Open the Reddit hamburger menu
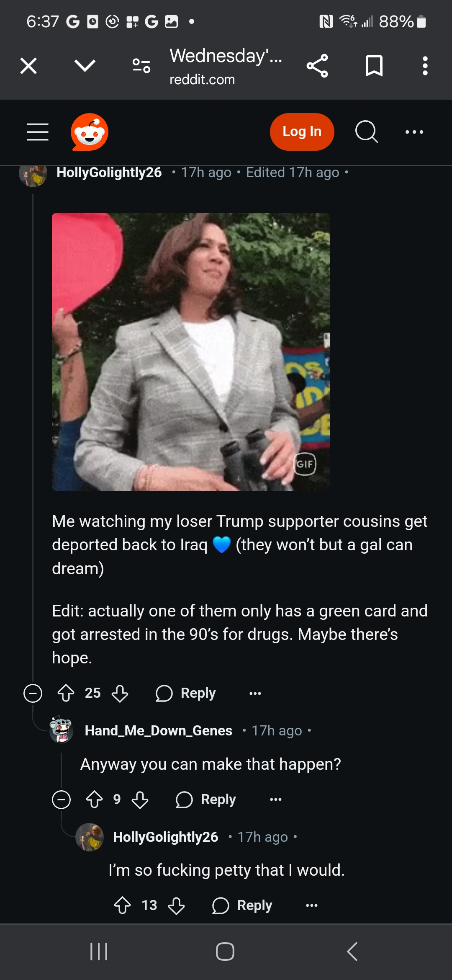 [38, 132]
